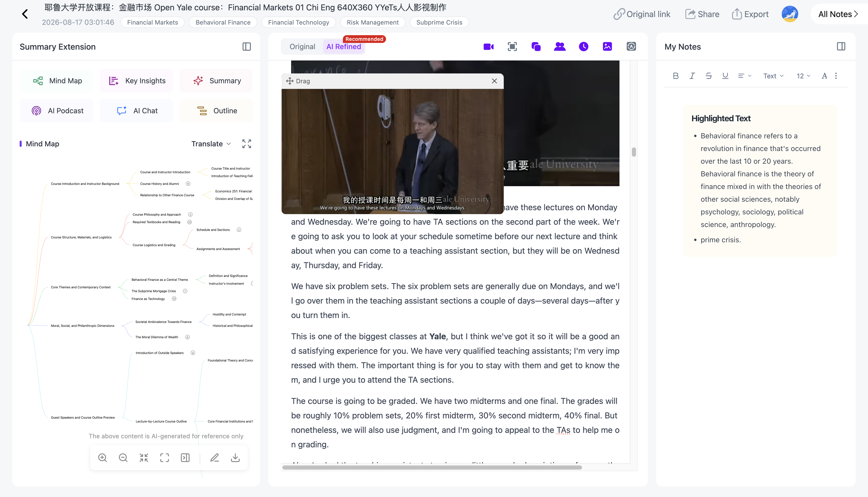
Task: Open the Mind Map view
Action: pos(56,81)
